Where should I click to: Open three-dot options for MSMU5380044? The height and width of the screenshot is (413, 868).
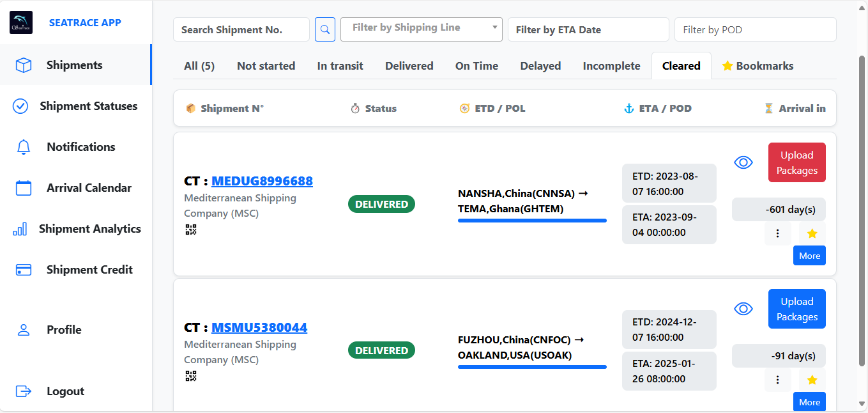coord(777,380)
